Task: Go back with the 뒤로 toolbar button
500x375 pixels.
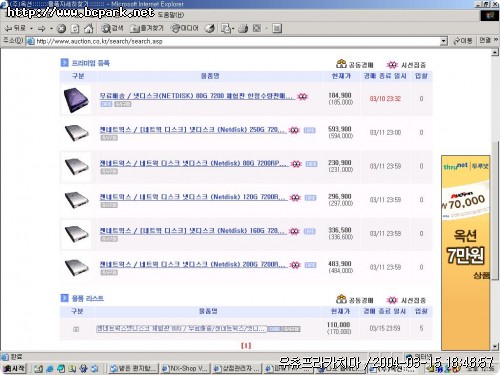Action: 16,28
